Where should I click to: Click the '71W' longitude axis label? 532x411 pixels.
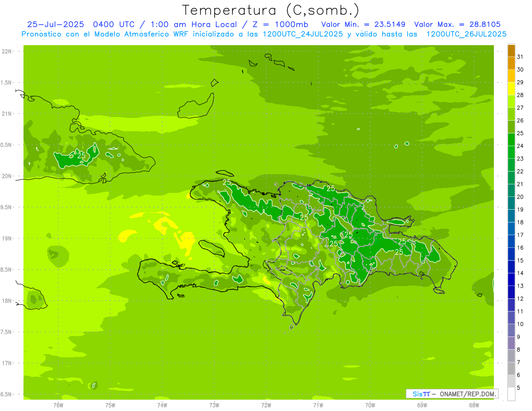[x=318, y=405]
